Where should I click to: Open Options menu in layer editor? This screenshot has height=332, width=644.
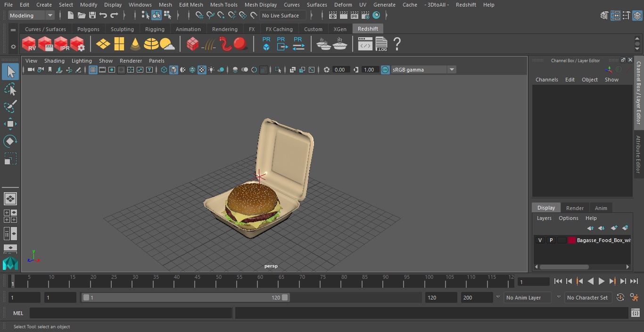click(x=569, y=218)
